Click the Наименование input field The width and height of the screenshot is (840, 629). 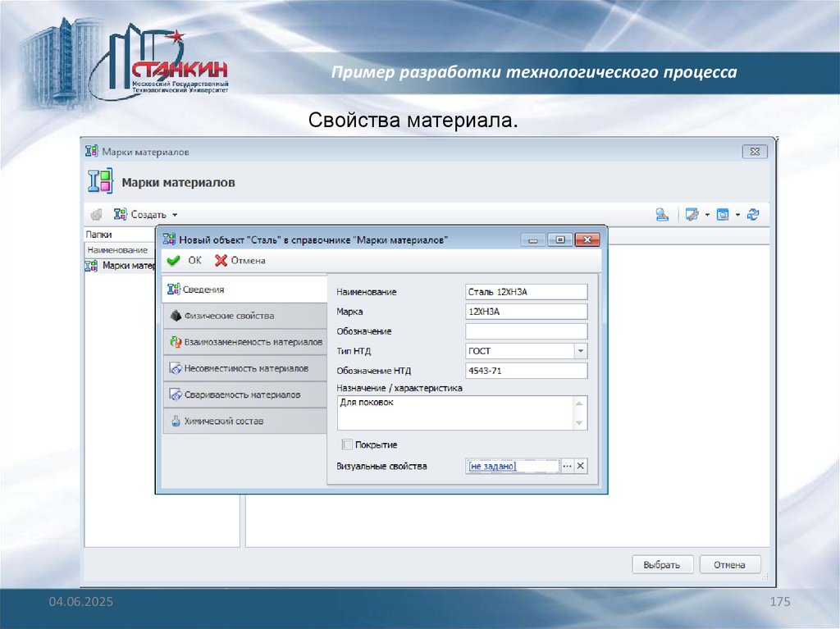tap(526, 291)
